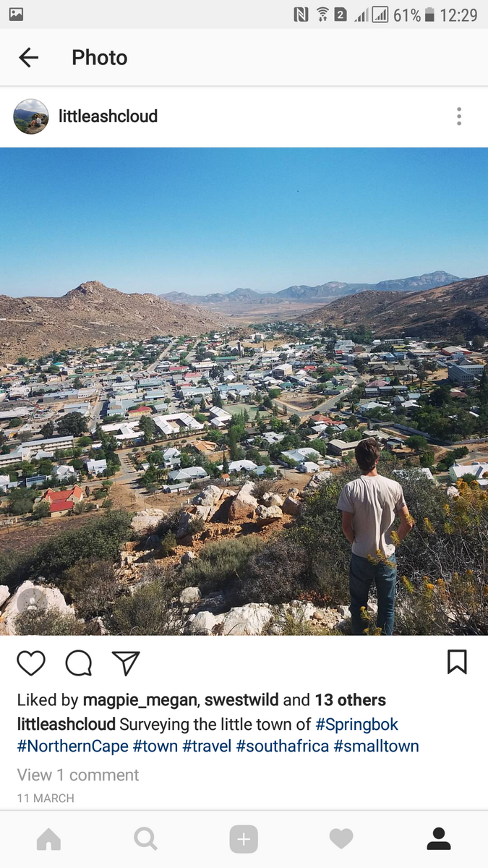Open the #southafrica hashtag

point(283,746)
